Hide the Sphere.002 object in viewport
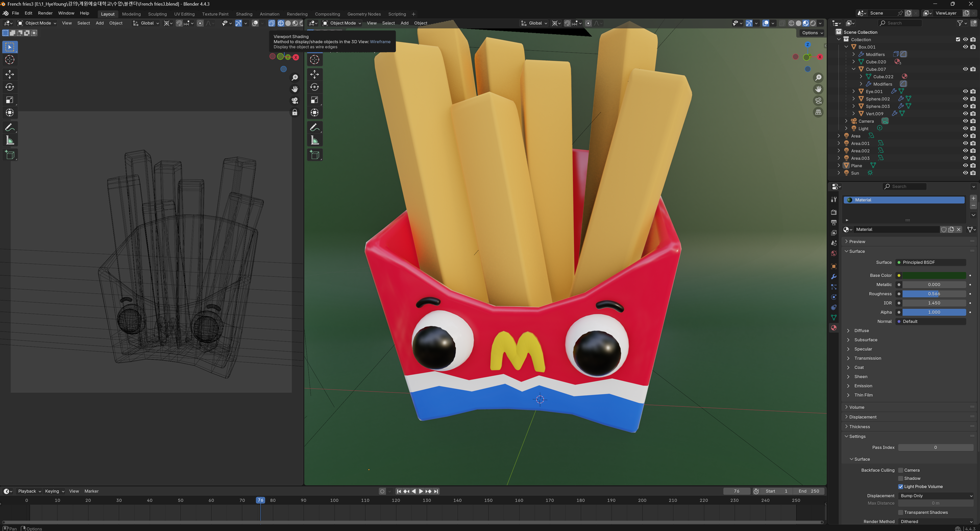980x531 pixels. coord(965,99)
